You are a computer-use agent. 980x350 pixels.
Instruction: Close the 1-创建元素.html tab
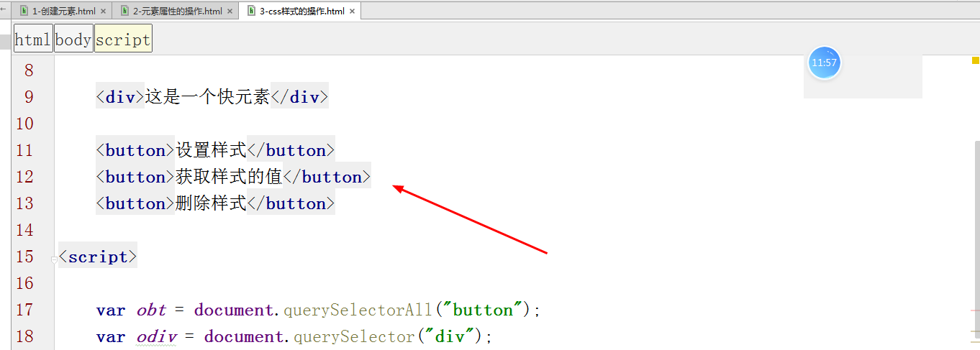(x=104, y=11)
